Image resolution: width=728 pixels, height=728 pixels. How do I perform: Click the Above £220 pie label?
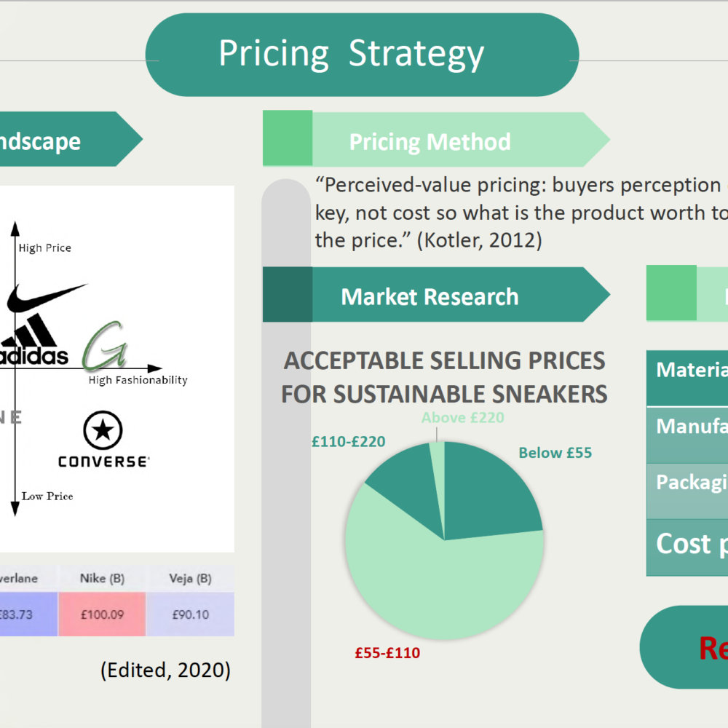click(x=463, y=418)
